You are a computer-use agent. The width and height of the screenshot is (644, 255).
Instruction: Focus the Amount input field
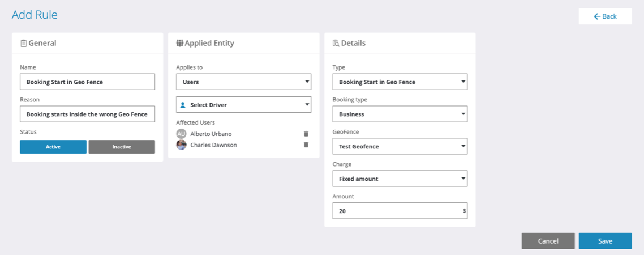[396, 211]
